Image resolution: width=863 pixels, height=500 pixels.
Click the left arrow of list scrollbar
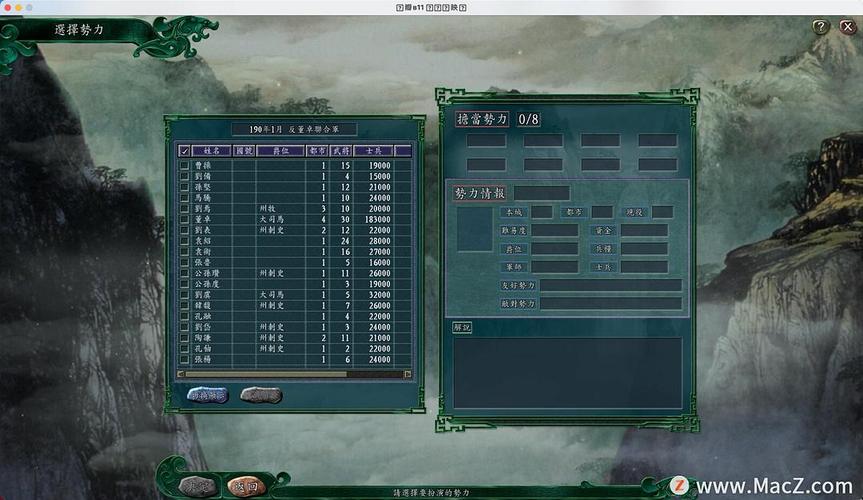(181, 374)
